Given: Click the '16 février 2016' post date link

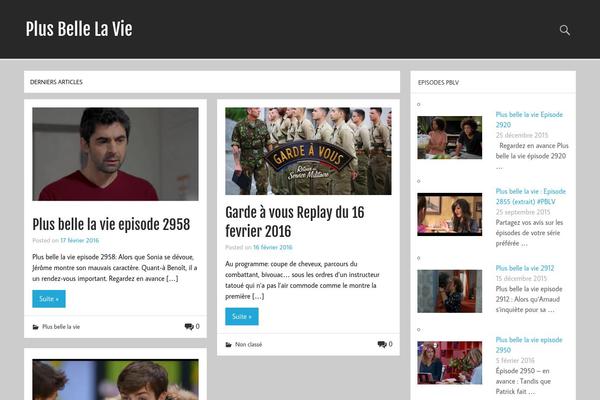Looking at the screenshot, I should (x=272, y=247).
